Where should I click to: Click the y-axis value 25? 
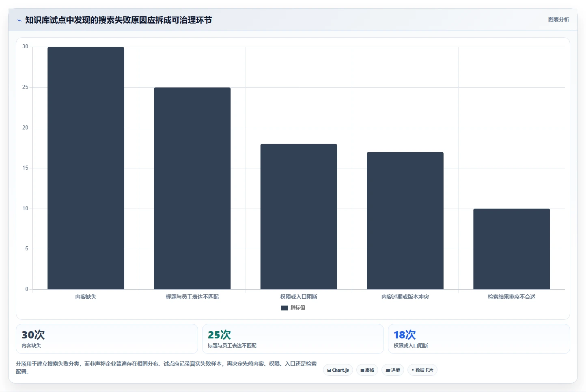click(25, 87)
